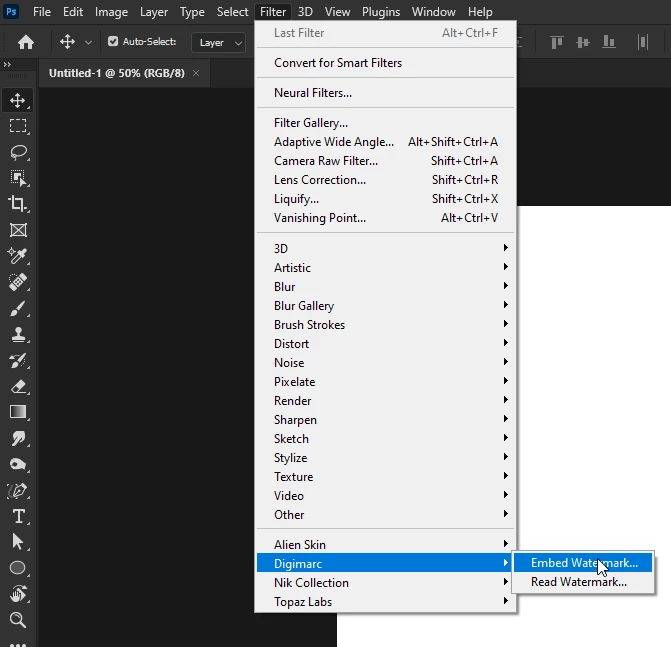
Task: Open the Image menu
Action: (111, 12)
